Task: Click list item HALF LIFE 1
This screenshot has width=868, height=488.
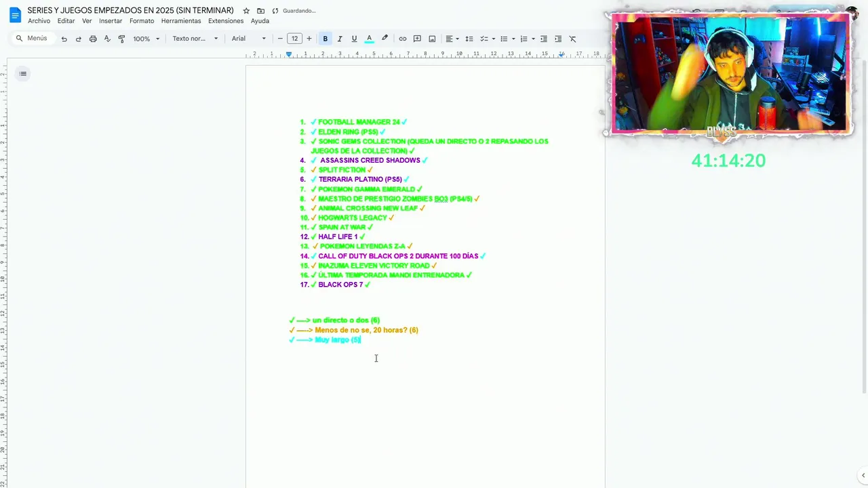Action: [338, 237]
